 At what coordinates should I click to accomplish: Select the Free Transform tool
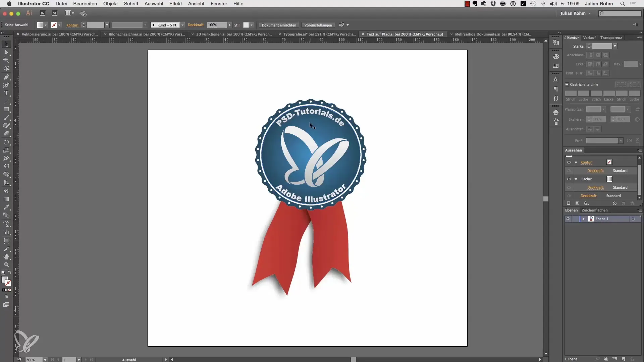tap(6, 166)
